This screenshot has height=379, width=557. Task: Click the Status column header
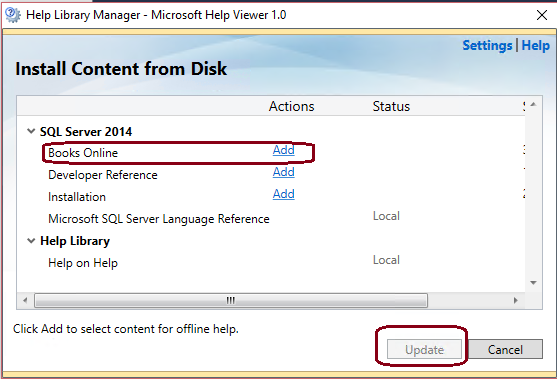click(x=391, y=106)
